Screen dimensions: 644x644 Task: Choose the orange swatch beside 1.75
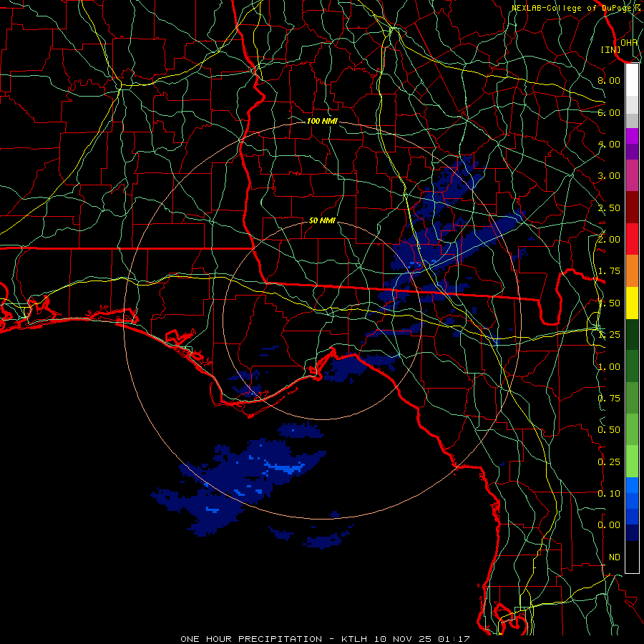click(x=632, y=270)
